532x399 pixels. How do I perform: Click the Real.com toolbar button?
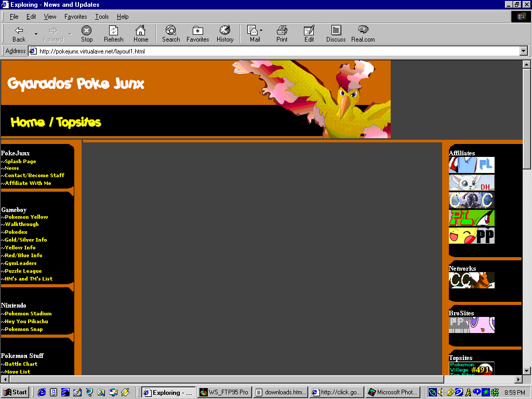363,34
